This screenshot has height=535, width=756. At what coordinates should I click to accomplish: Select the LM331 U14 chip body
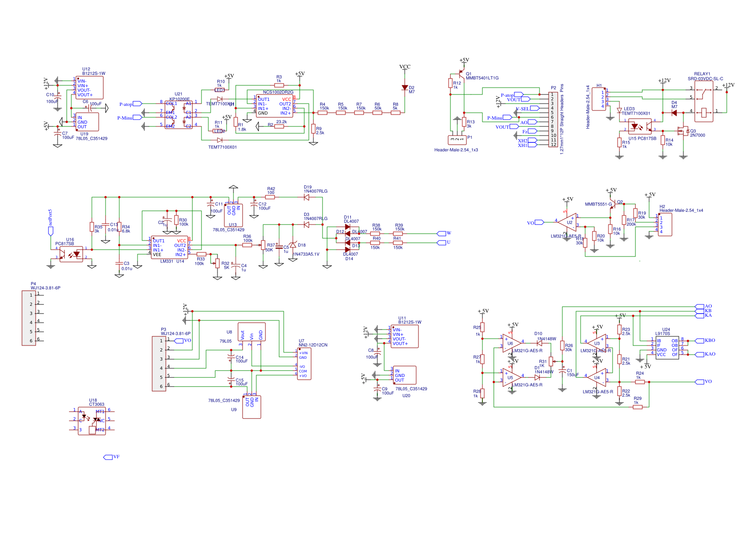169,247
